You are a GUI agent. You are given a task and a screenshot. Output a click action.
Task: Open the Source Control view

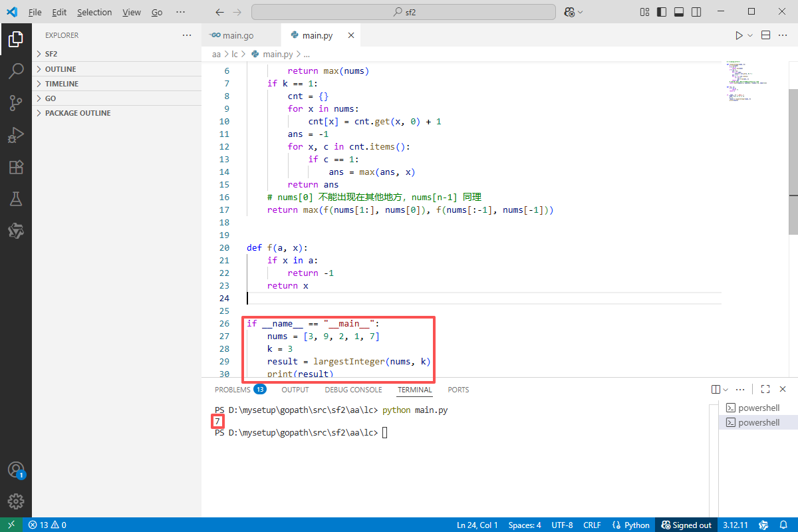click(x=16, y=102)
